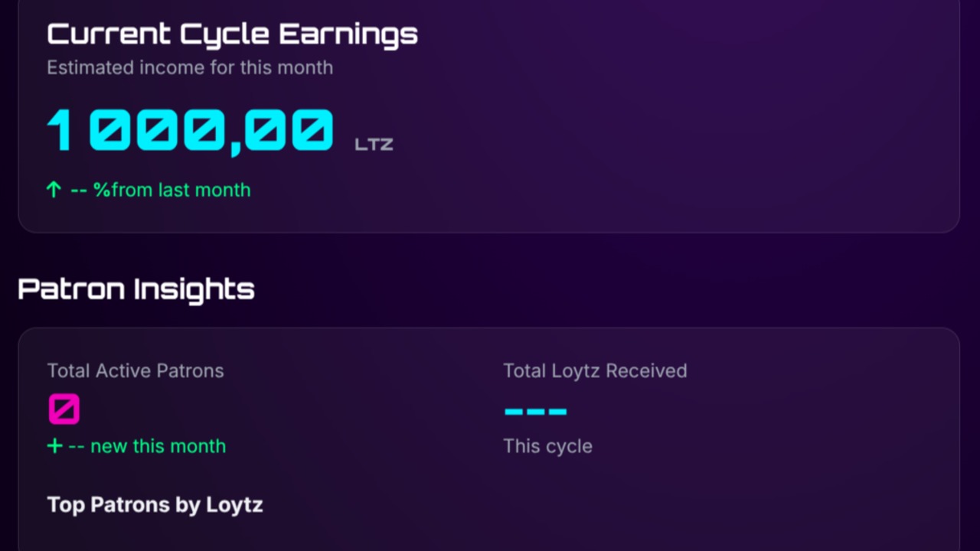980x551 pixels.
Task: Select the 1 000,00 earnings amount
Action: [190, 130]
